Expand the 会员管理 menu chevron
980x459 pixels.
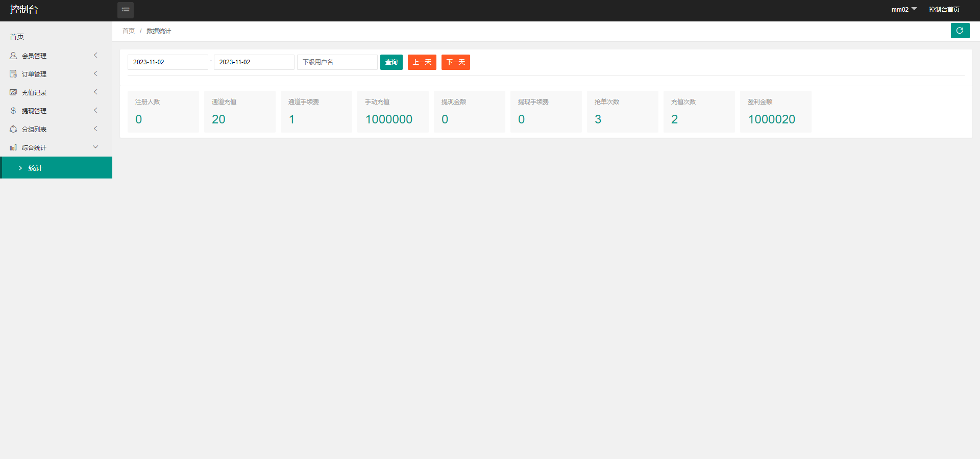click(95, 55)
